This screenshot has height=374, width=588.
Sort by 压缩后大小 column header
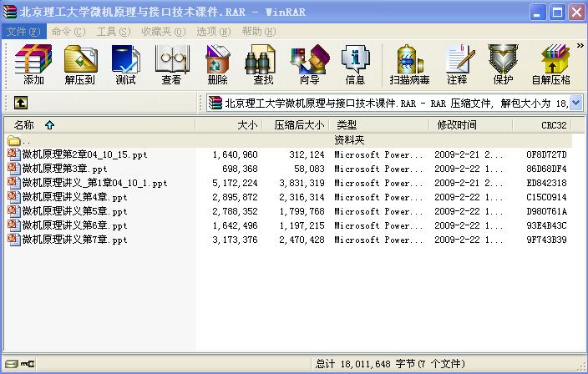tap(296, 124)
